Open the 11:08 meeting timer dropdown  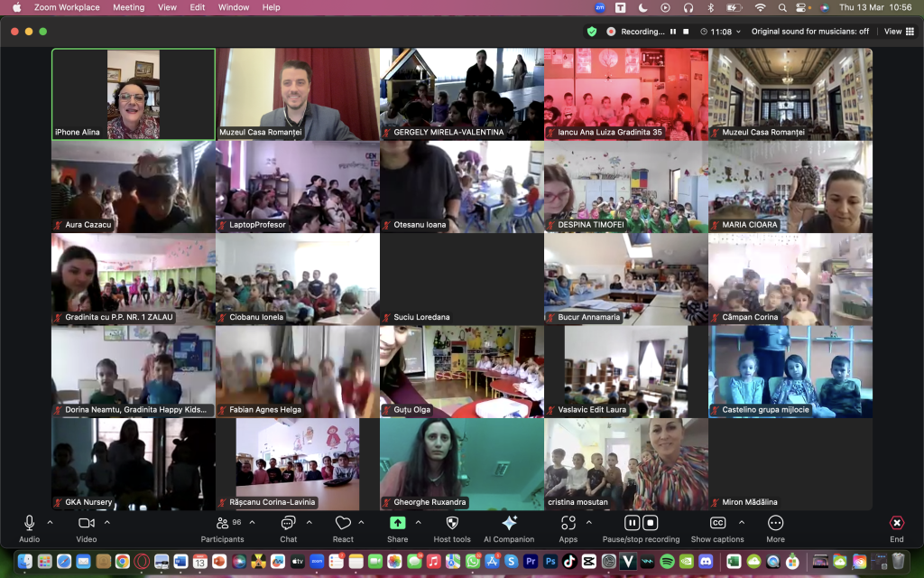tap(720, 32)
